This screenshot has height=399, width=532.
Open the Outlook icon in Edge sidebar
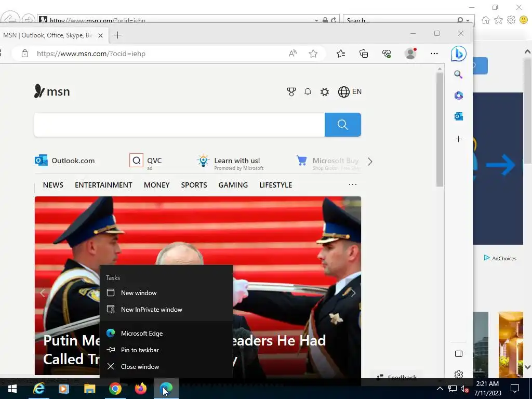click(x=458, y=116)
